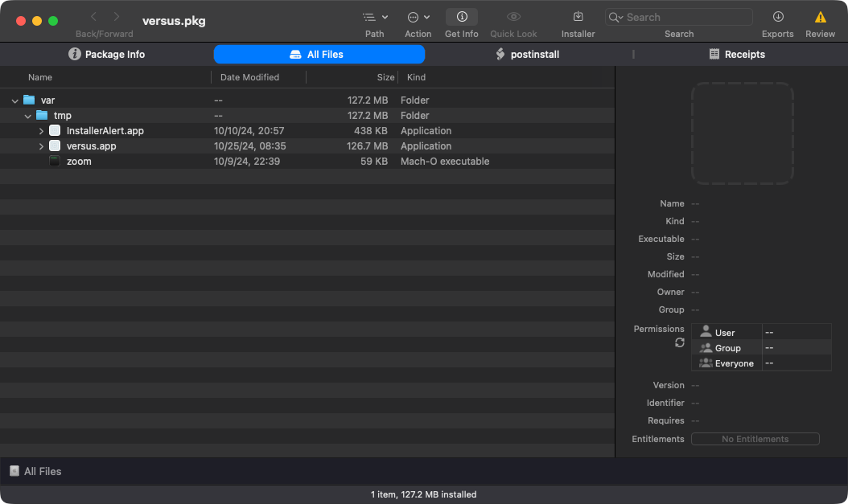Sort by the Date Modified column
Viewport: 848px width, 504px height.
[x=249, y=77]
